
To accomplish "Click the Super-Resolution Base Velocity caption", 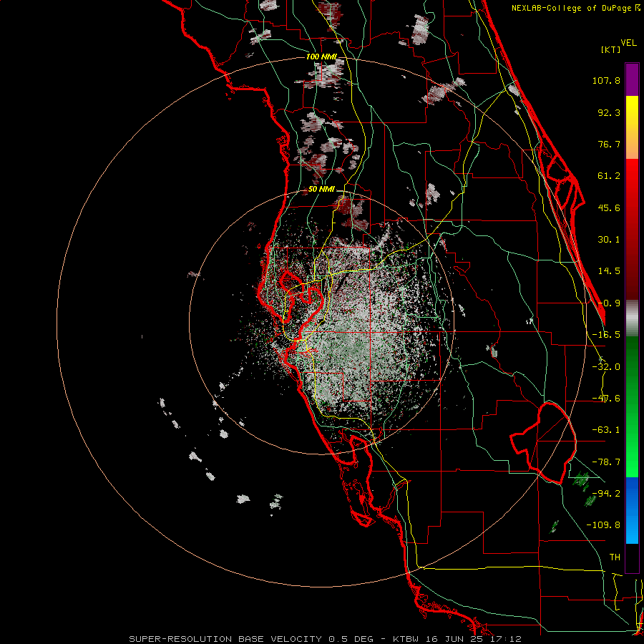I will tap(226, 639).
